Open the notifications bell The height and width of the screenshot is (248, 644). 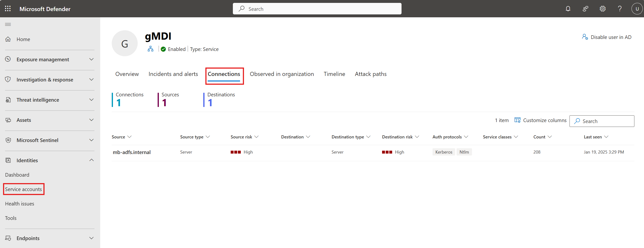(568, 9)
